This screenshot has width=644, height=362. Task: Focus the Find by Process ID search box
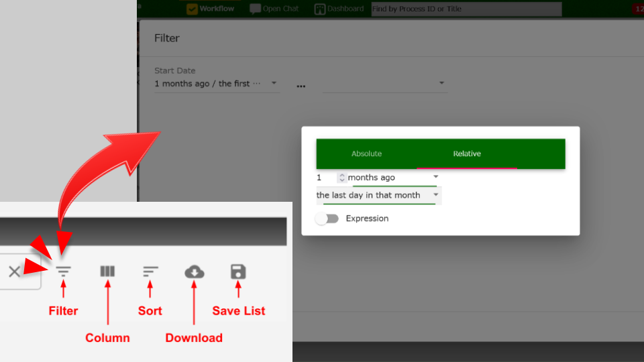[466, 9]
